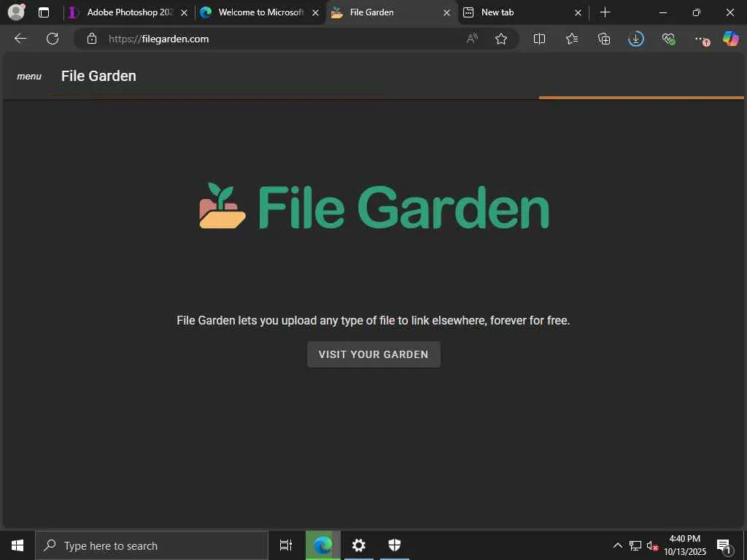Click the File Garden header title
This screenshot has height=560, width=747.
pyautogui.click(x=98, y=76)
